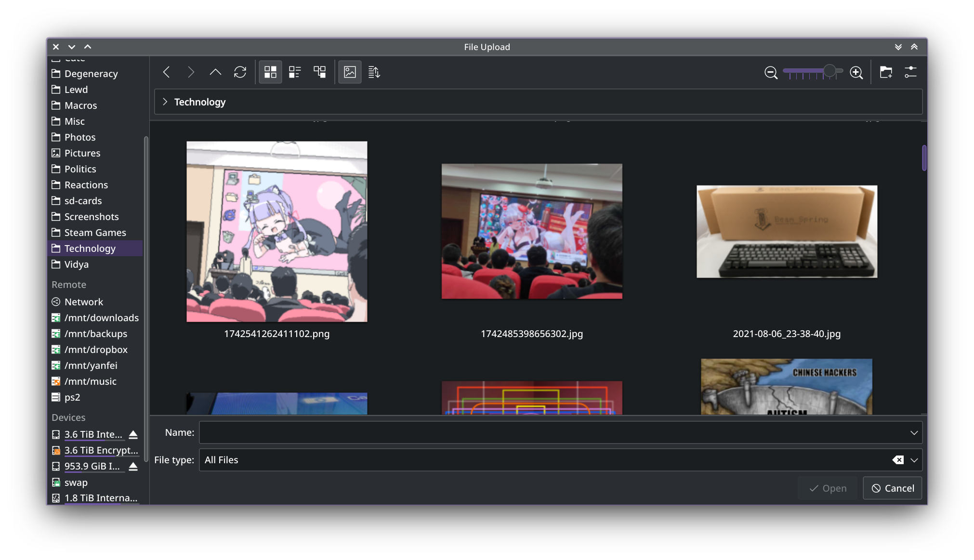
Task: Zoom out the thumbnail size
Action: click(771, 72)
